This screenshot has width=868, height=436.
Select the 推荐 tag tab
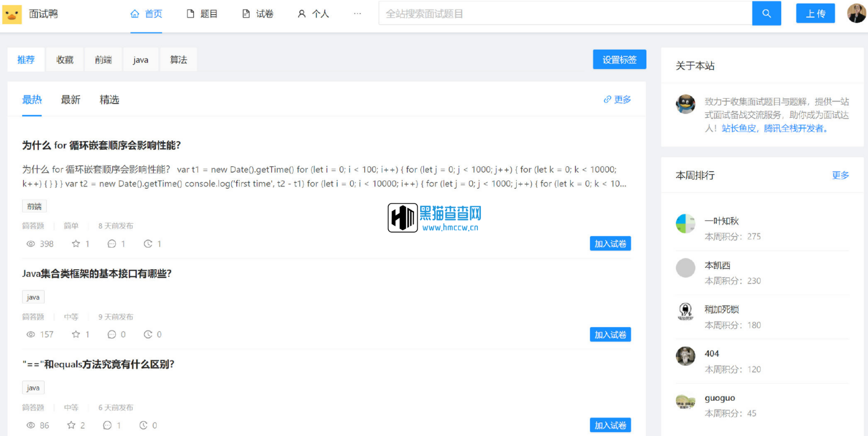tap(26, 60)
